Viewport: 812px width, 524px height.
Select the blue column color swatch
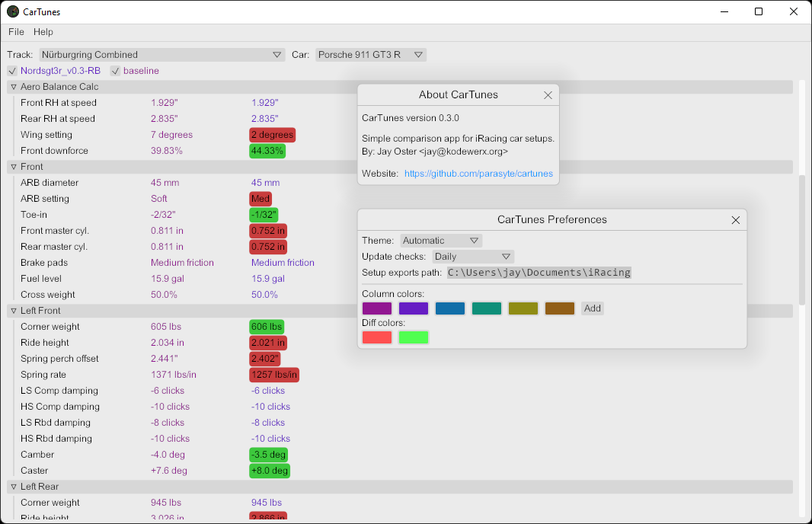[x=450, y=308]
